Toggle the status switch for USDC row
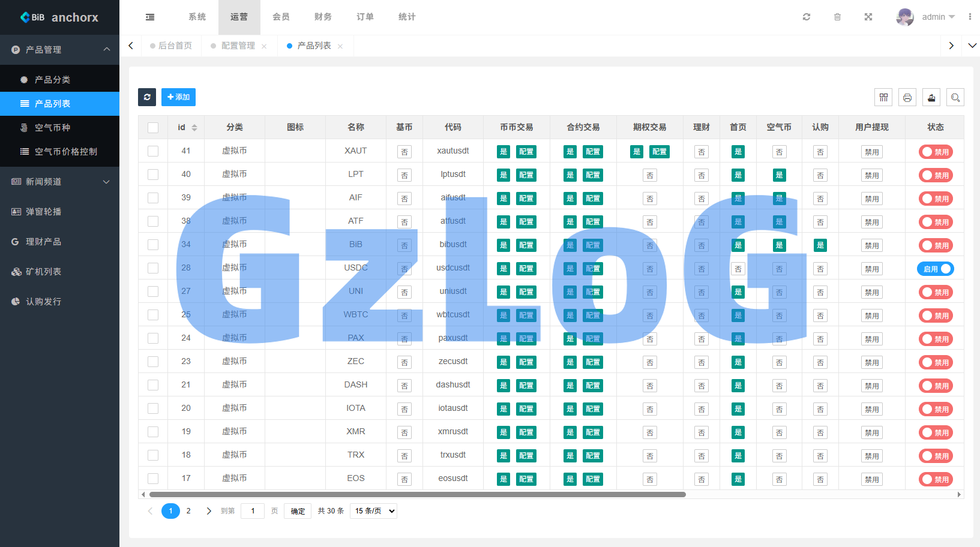 (x=935, y=269)
